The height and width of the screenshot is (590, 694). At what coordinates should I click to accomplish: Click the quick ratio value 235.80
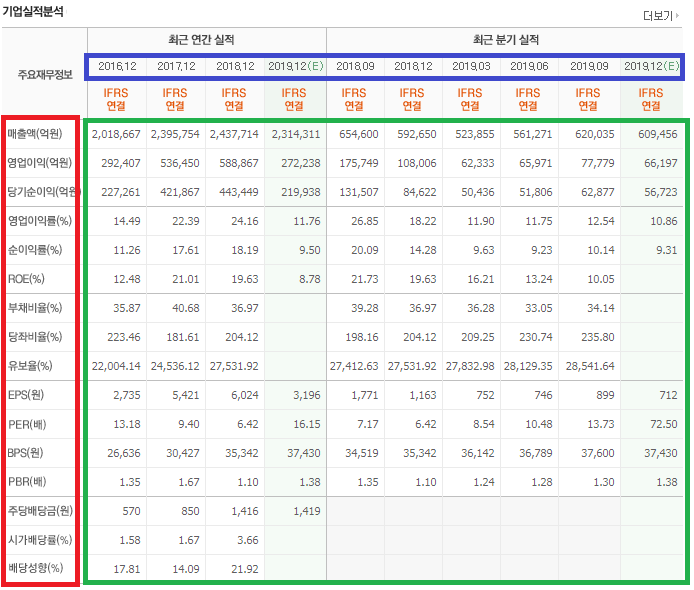tap(598, 337)
